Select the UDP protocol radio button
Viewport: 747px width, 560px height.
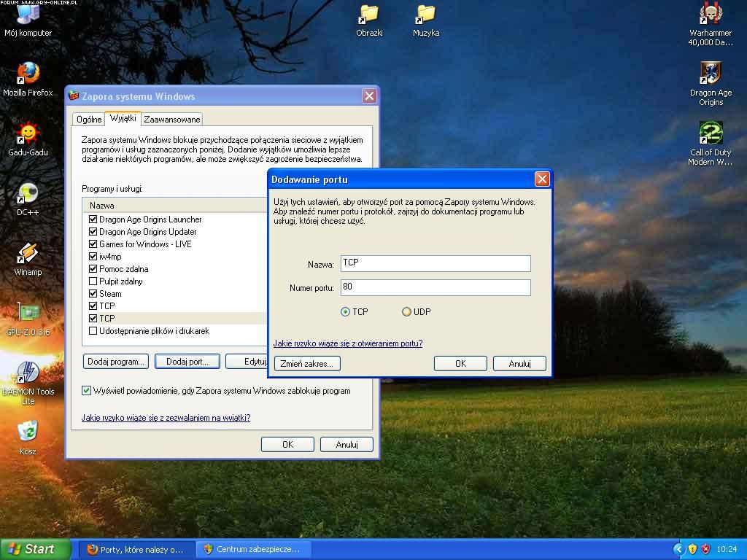407,312
